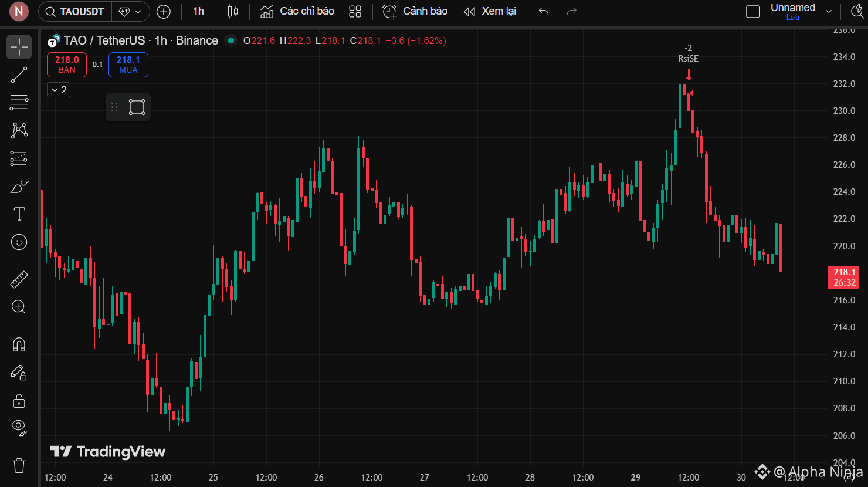Click the red 218.0 BÁN sell button

pyautogui.click(x=67, y=65)
